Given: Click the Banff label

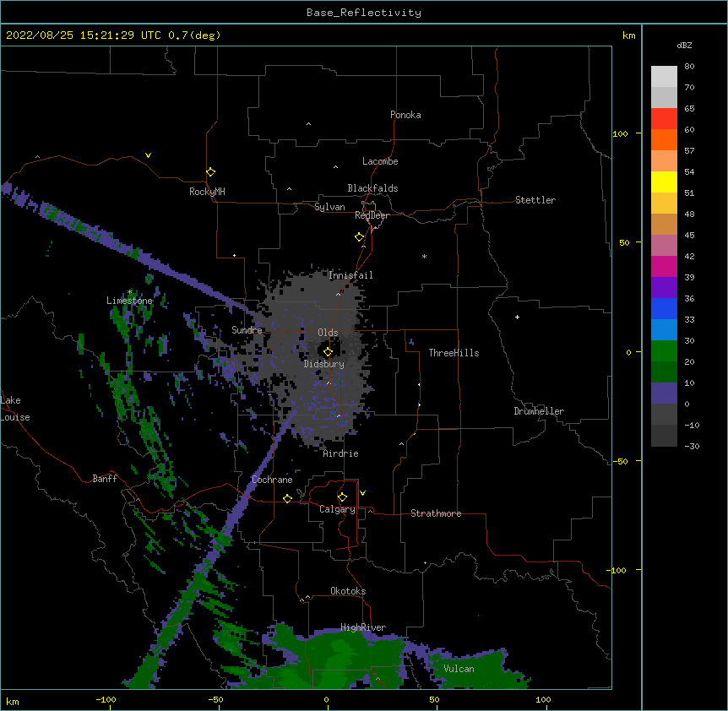Looking at the screenshot, I should click(105, 479).
